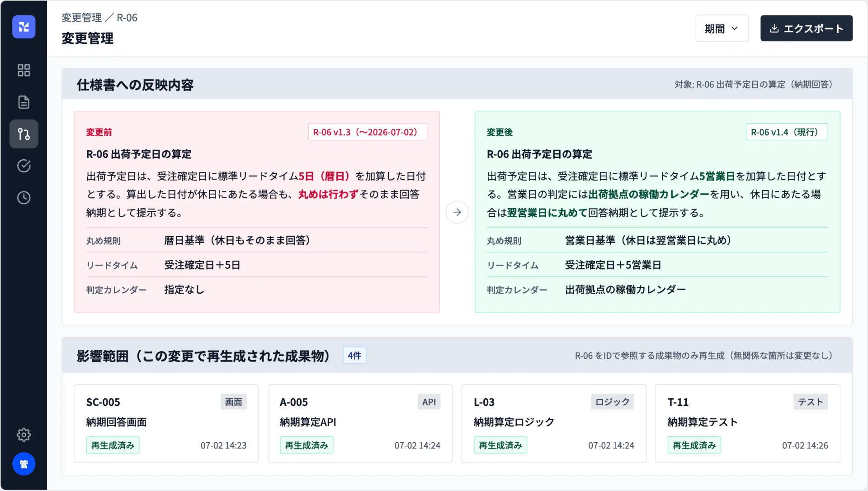868x491 pixels.
Task: Click 再生成済み status on A-005
Action: coord(307,445)
